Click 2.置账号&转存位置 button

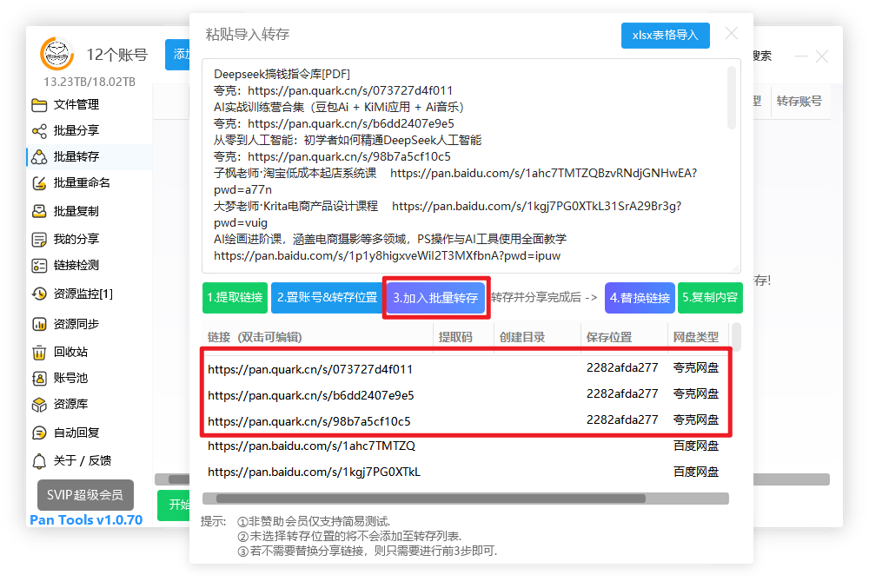[327, 298]
